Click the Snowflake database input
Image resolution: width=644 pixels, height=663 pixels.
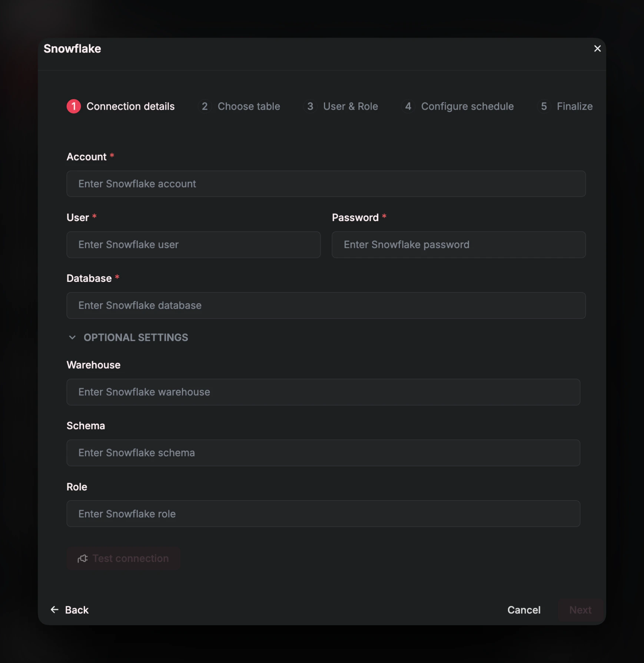[x=326, y=305]
